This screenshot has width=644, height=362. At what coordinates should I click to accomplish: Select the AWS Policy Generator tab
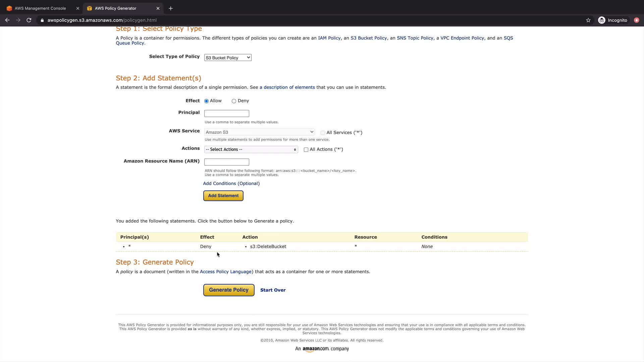coord(115,8)
